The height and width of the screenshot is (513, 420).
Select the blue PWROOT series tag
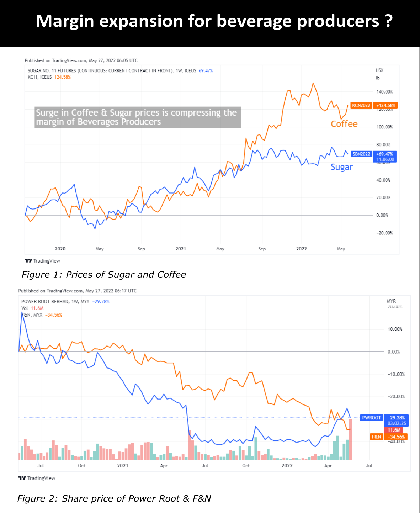[371, 418]
